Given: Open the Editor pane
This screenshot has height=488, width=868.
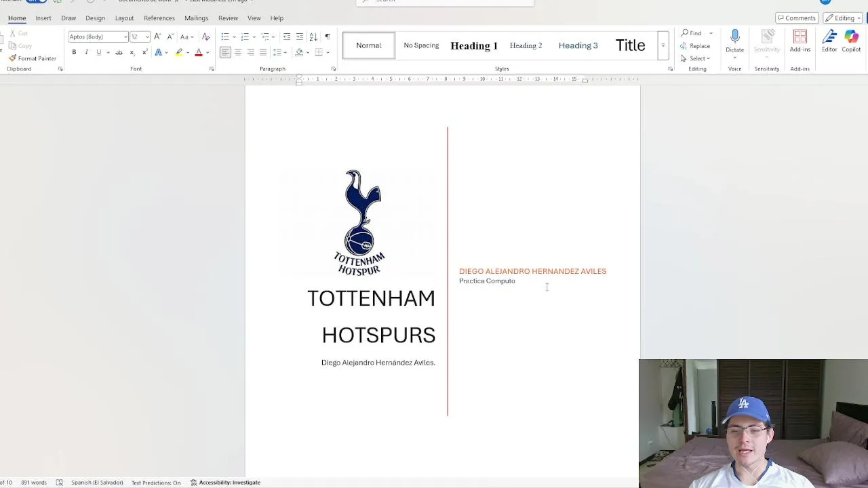Looking at the screenshot, I should click(x=829, y=41).
